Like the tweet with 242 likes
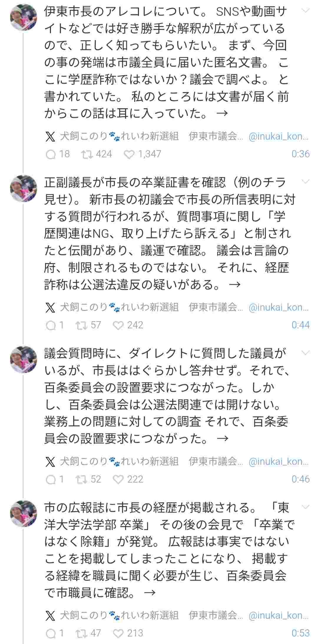Screen dimensions: 318x644 [x=118, y=325]
